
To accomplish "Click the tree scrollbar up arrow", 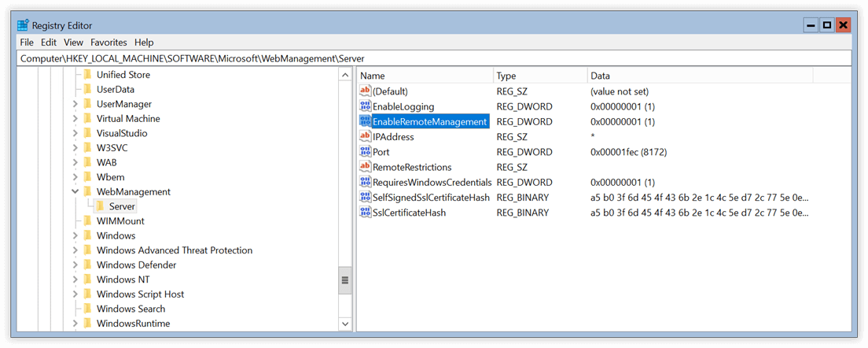I will [345, 75].
